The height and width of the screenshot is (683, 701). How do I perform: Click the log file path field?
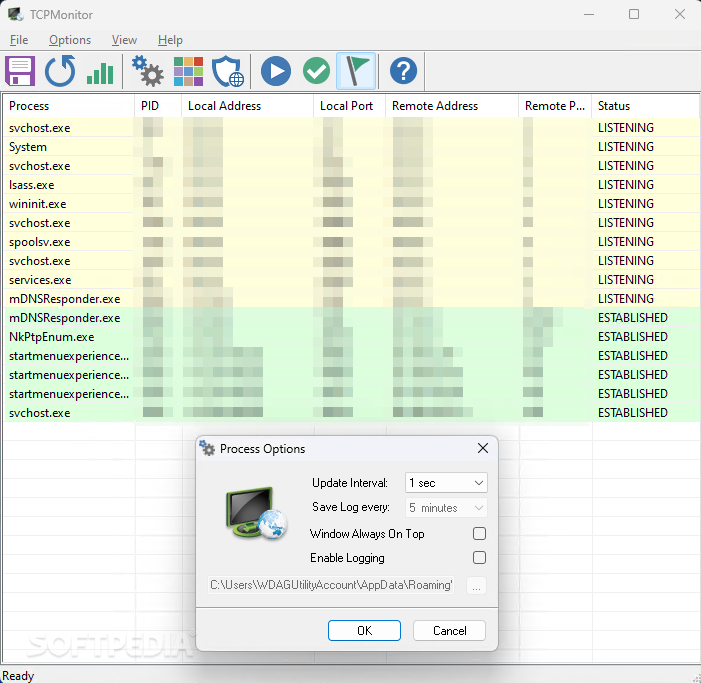click(331, 585)
